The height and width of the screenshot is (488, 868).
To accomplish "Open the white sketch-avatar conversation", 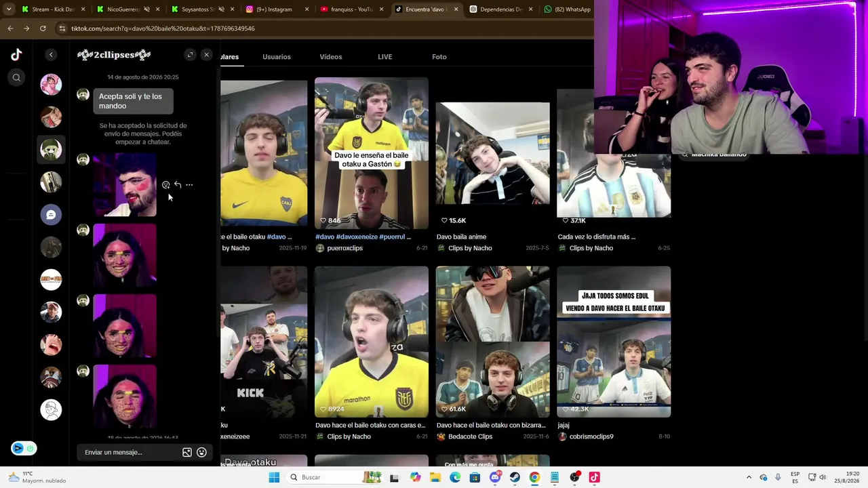I will (x=51, y=410).
